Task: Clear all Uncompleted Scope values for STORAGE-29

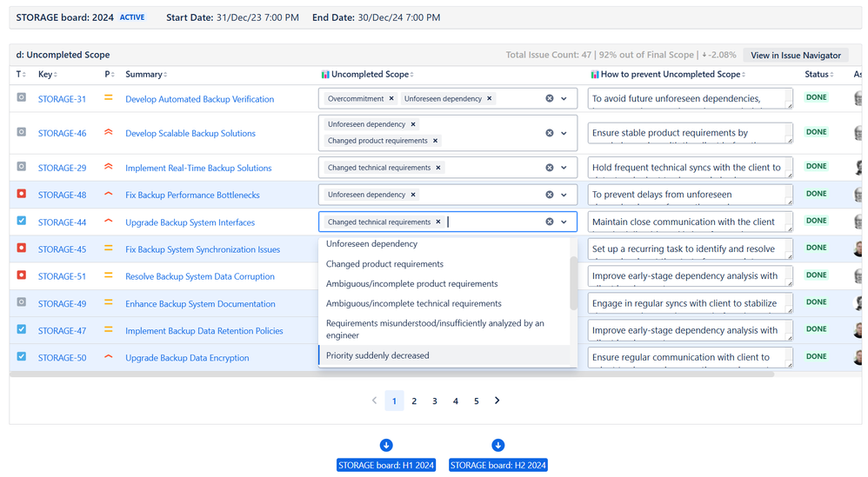Action: 549,168
